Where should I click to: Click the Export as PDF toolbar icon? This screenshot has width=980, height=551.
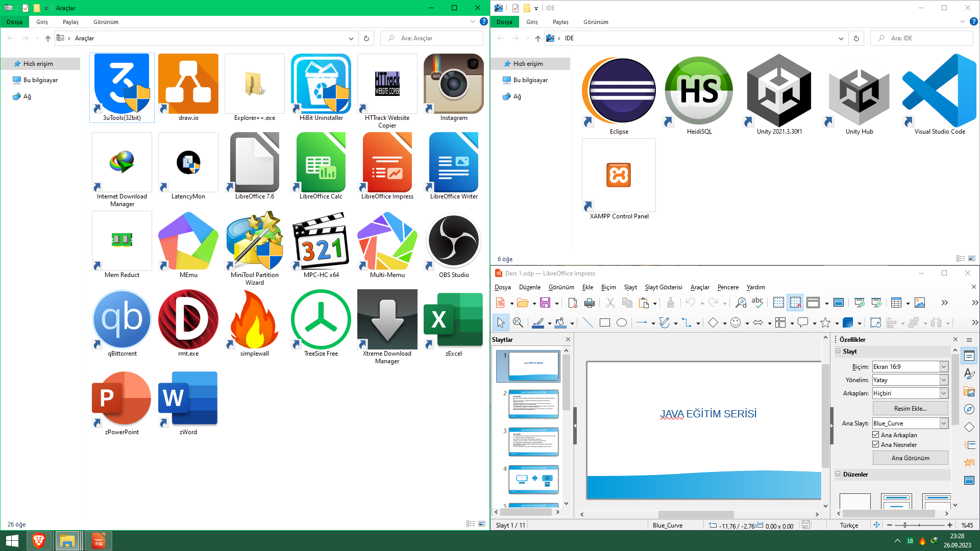tap(573, 303)
